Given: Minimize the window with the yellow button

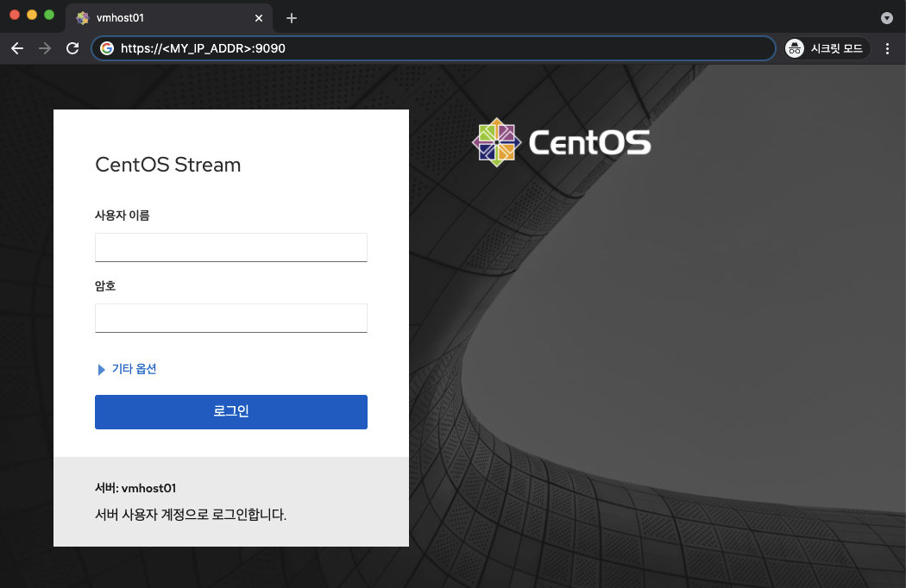Looking at the screenshot, I should click(x=32, y=16).
